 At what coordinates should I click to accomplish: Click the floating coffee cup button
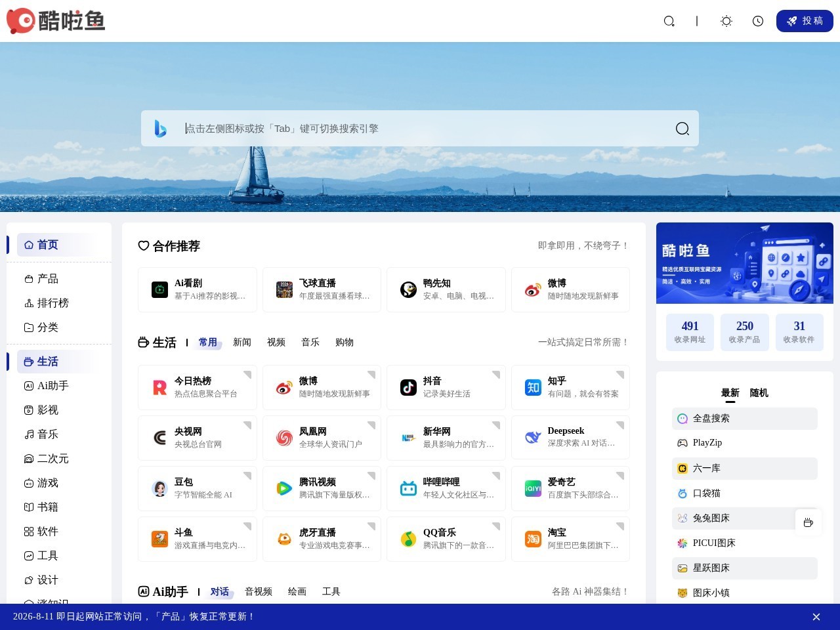click(x=808, y=522)
